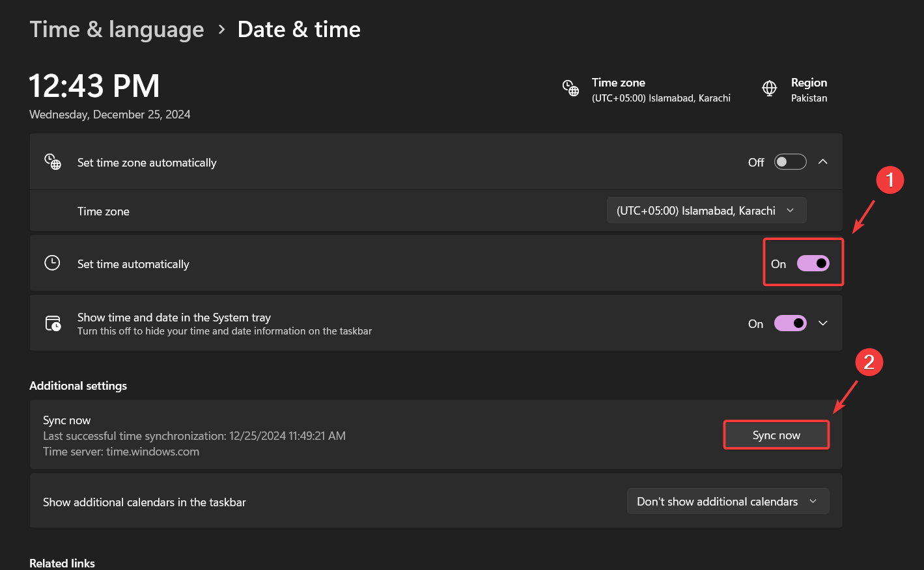Click the calendar-clock icon for System tray setting
924x570 pixels.
(53, 323)
